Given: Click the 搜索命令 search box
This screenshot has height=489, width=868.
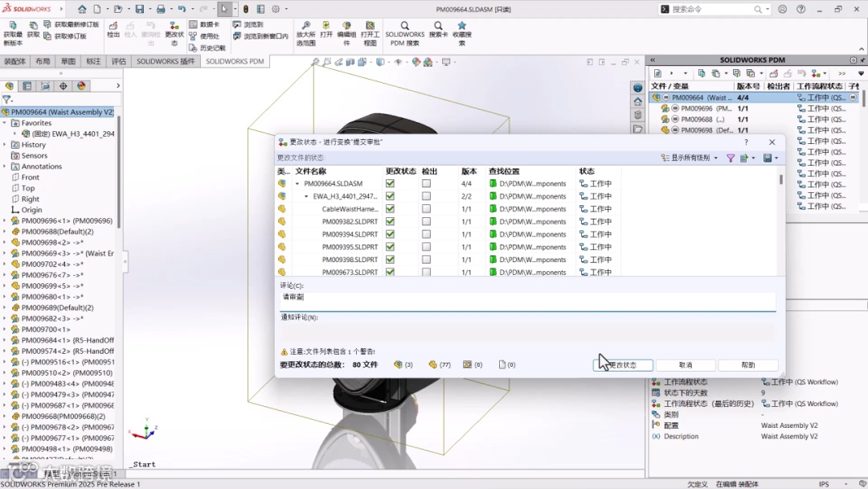Looking at the screenshot, I should tap(714, 9).
